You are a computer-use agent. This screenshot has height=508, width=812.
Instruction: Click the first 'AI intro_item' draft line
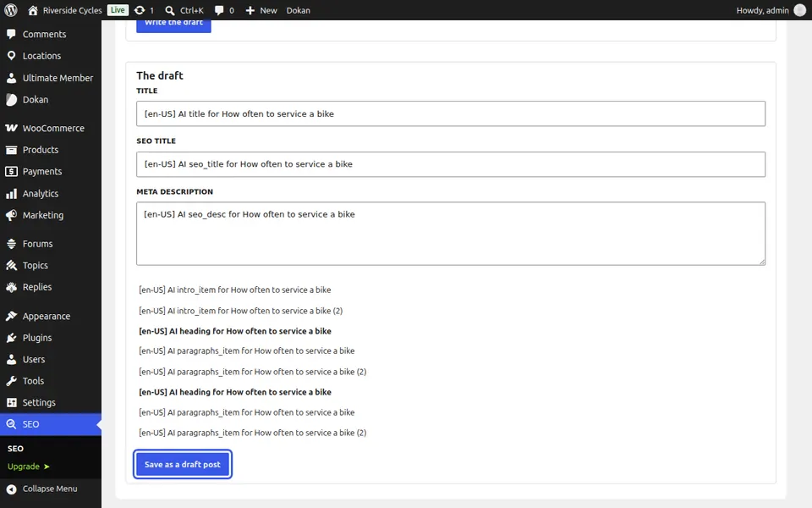(234, 290)
